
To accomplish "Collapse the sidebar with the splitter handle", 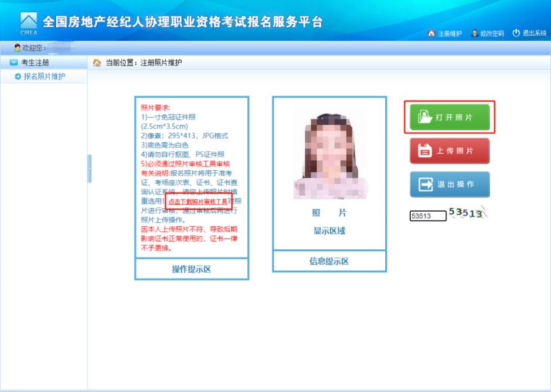I will (89, 169).
